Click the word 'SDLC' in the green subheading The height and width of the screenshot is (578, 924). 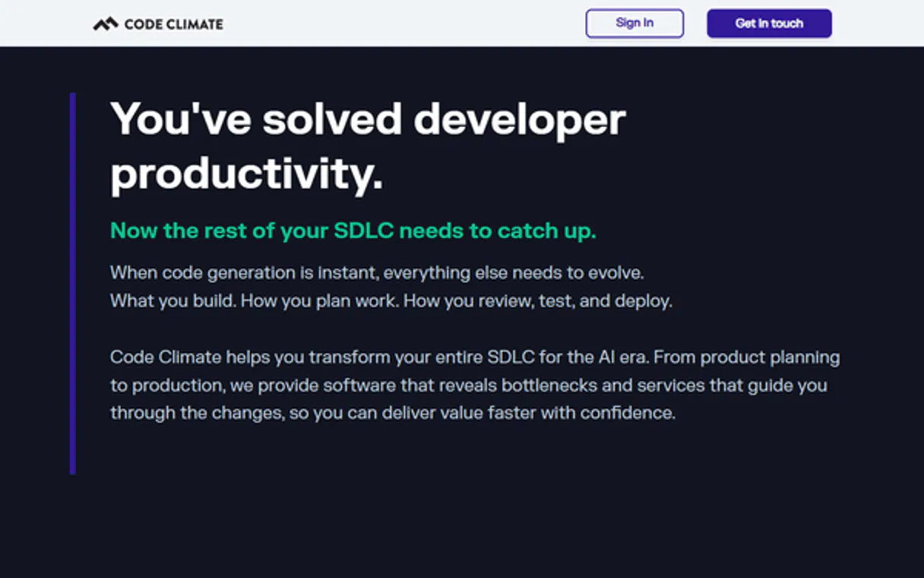click(363, 230)
